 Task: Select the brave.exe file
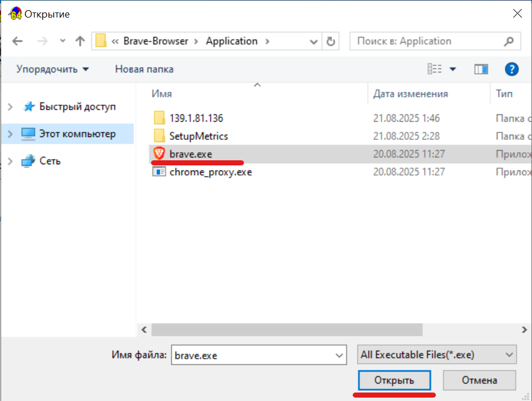(190, 154)
